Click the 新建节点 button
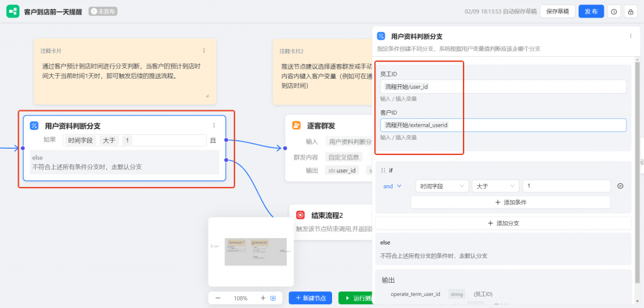The height and width of the screenshot is (308, 644). 310,298
